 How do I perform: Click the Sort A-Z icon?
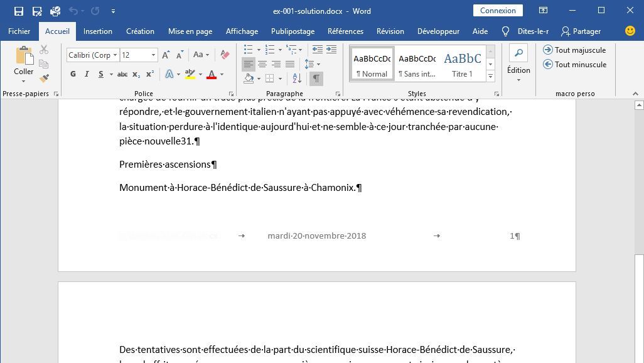click(297, 79)
